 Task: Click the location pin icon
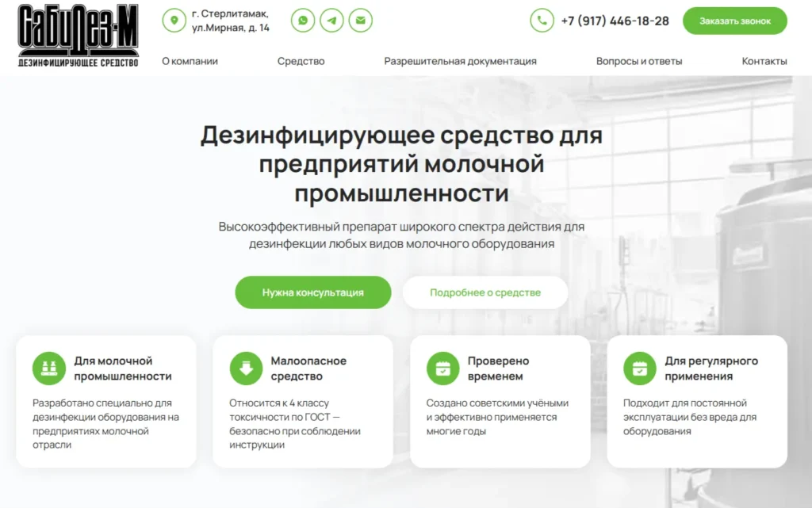[x=174, y=21]
